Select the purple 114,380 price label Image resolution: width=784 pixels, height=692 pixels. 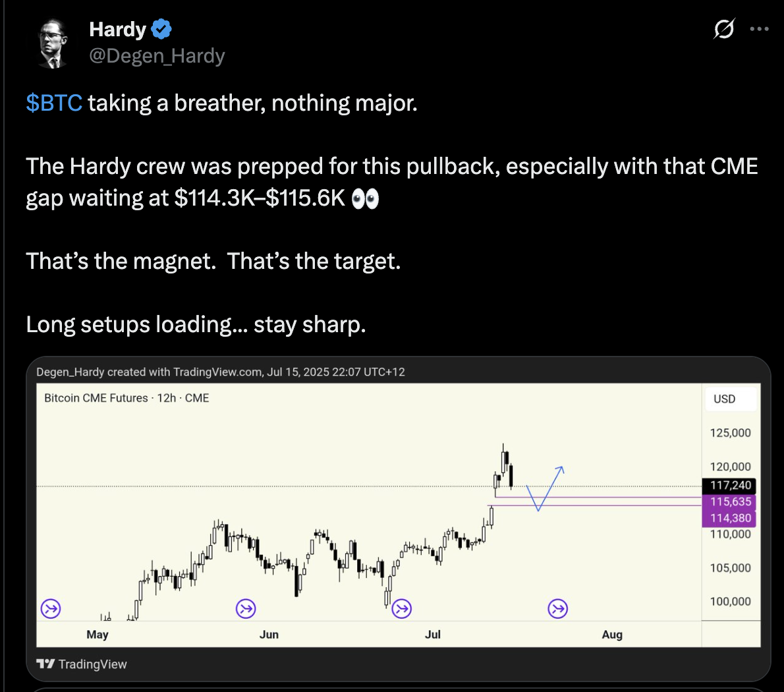click(x=730, y=518)
